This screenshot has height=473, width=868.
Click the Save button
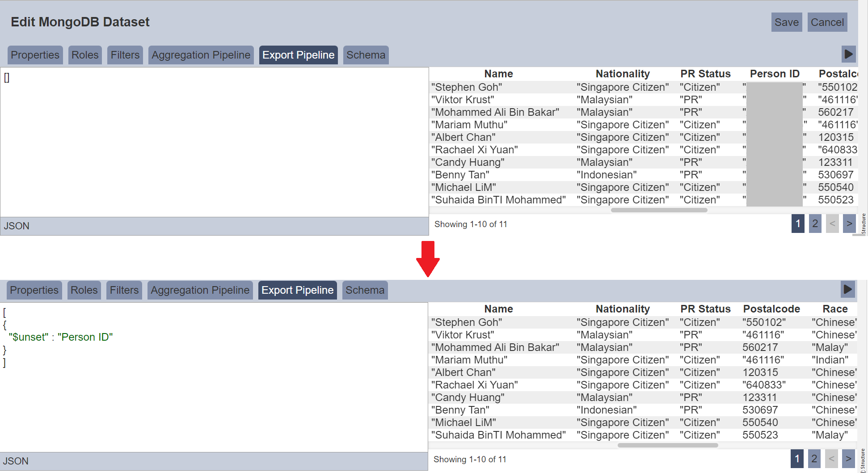pyautogui.click(x=787, y=22)
